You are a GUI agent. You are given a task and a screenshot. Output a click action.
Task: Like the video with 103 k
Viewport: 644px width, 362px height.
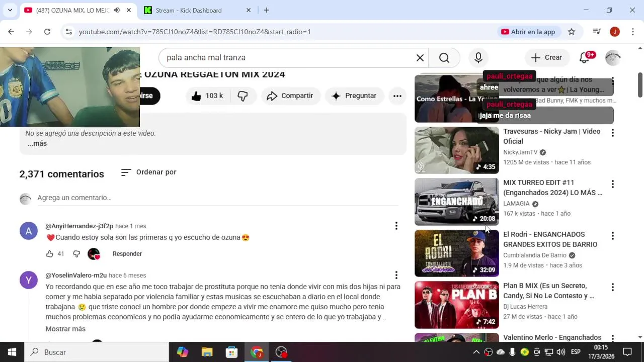[207, 96]
